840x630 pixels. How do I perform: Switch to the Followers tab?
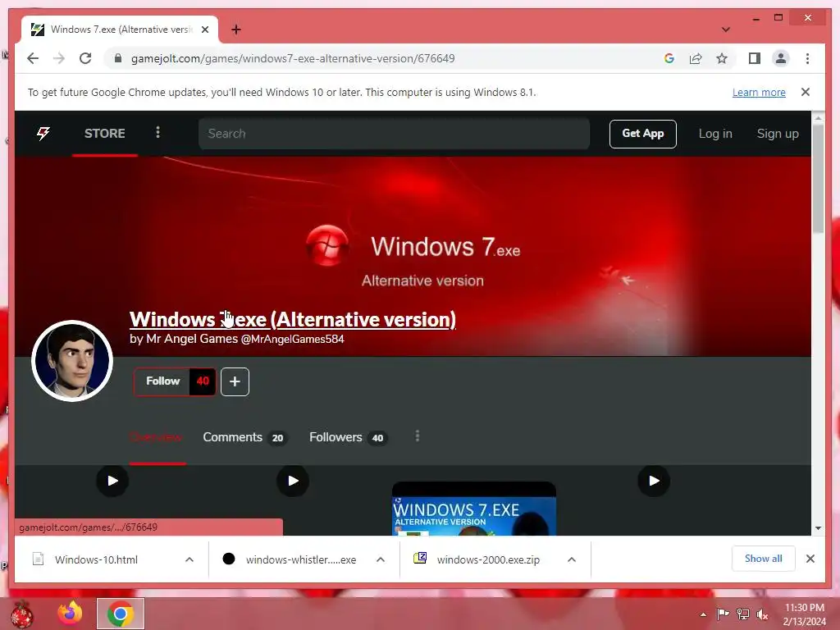(x=348, y=437)
